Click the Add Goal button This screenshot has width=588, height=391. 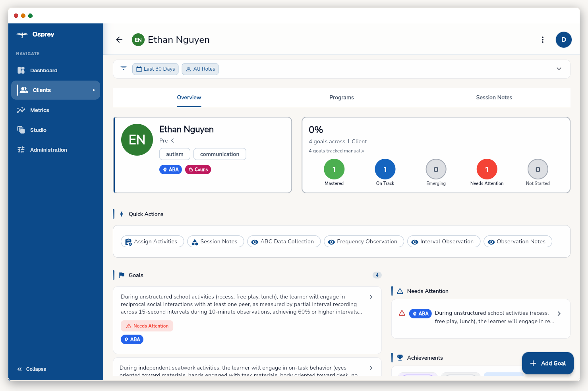point(548,363)
